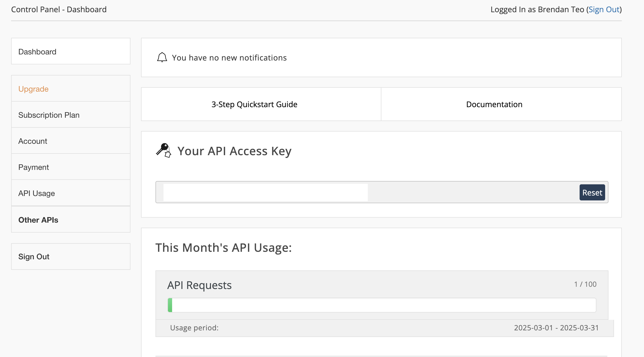Click the 1 / 100 requests counter
Viewport: 644px width, 357px height.
pos(585,284)
